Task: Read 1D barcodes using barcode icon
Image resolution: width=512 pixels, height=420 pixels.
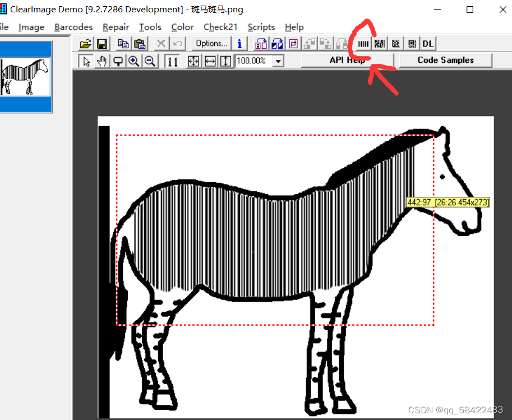Action: (x=363, y=43)
